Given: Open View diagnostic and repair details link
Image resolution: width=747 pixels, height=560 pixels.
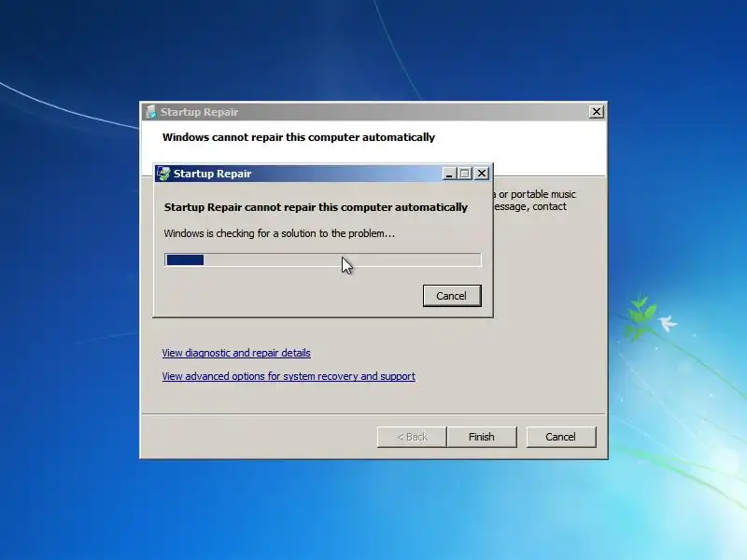Looking at the screenshot, I should point(236,353).
